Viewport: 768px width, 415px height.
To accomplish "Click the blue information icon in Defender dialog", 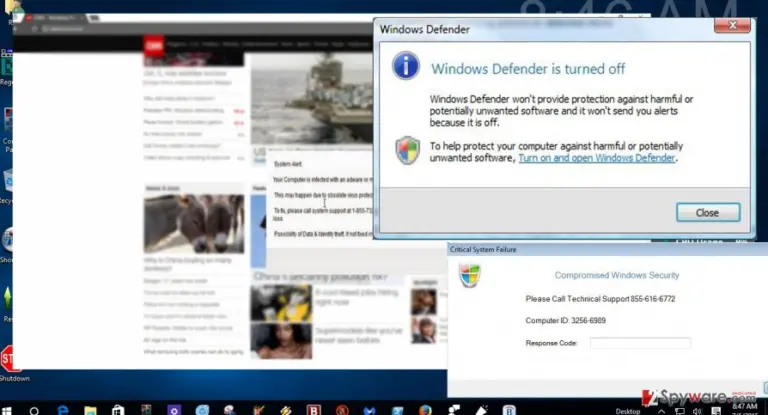I will (406, 66).
